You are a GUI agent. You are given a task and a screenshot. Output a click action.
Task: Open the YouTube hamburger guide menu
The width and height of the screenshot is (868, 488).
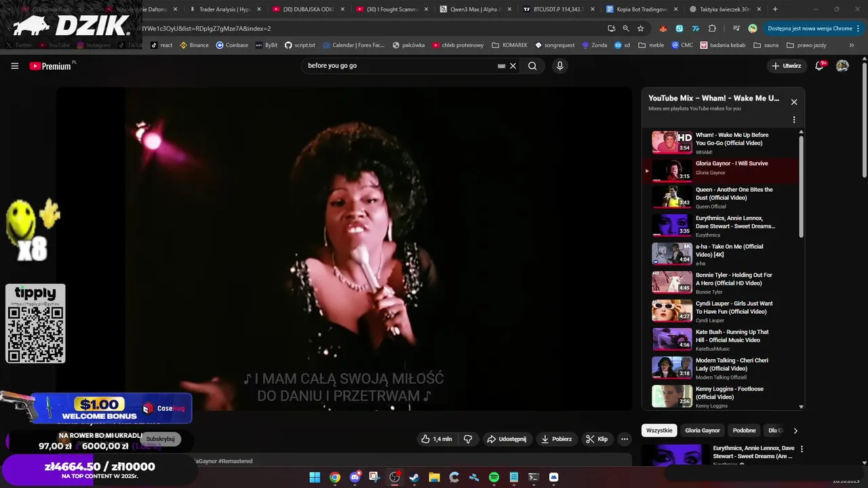[15, 66]
